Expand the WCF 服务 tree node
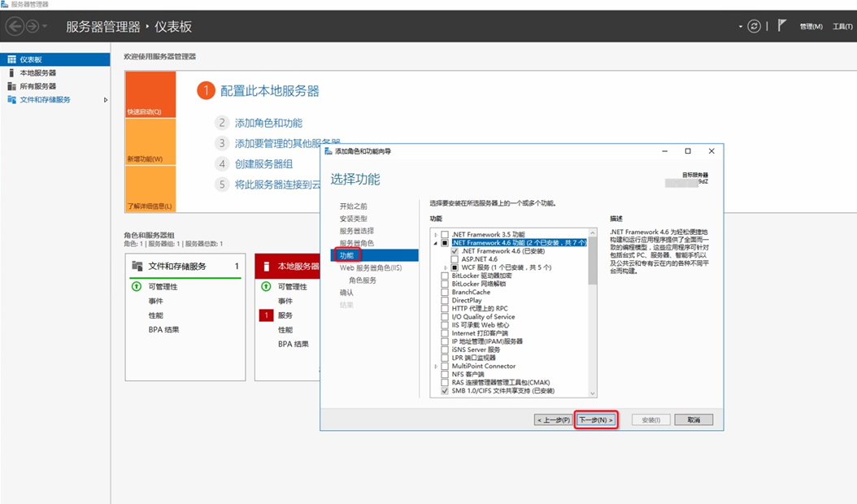This screenshot has width=857, height=504. 446,267
